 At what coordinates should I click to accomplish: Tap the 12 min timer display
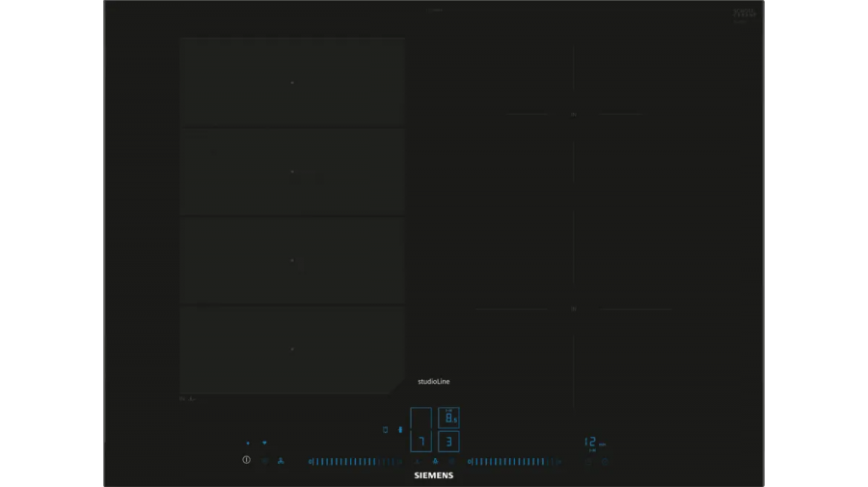point(595,443)
